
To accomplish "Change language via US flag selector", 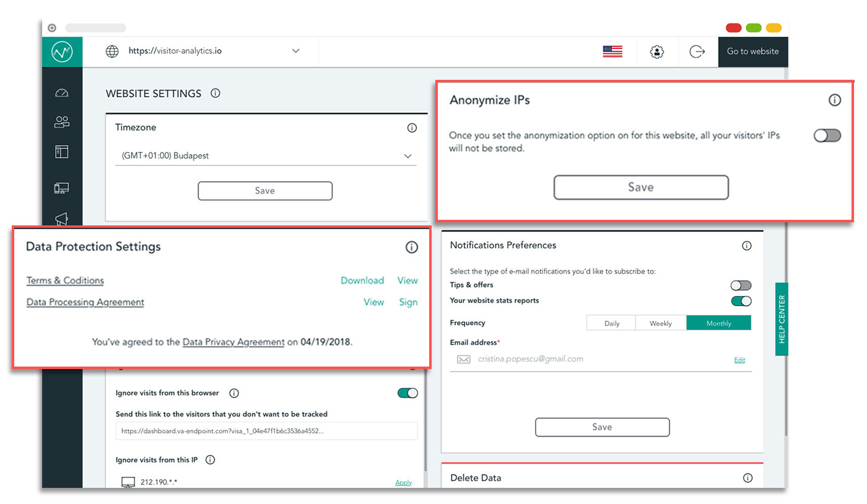I will (x=612, y=52).
